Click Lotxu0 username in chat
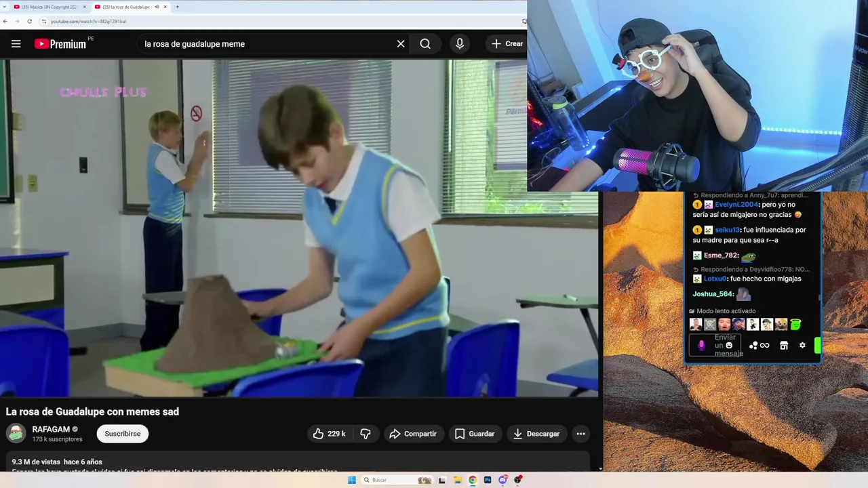This screenshot has height=488, width=868. coord(715,279)
